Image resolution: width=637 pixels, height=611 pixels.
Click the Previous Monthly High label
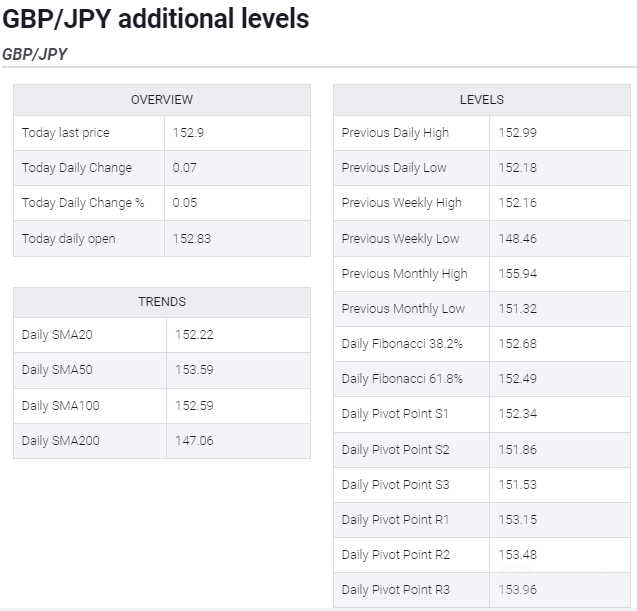tap(404, 274)
